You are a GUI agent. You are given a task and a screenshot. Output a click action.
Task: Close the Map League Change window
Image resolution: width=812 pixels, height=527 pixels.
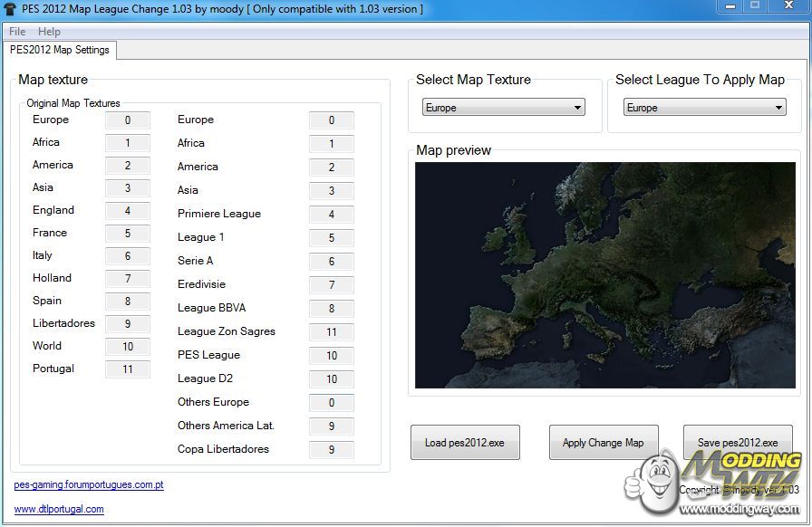pyautogui.click(x=785, y=7)
